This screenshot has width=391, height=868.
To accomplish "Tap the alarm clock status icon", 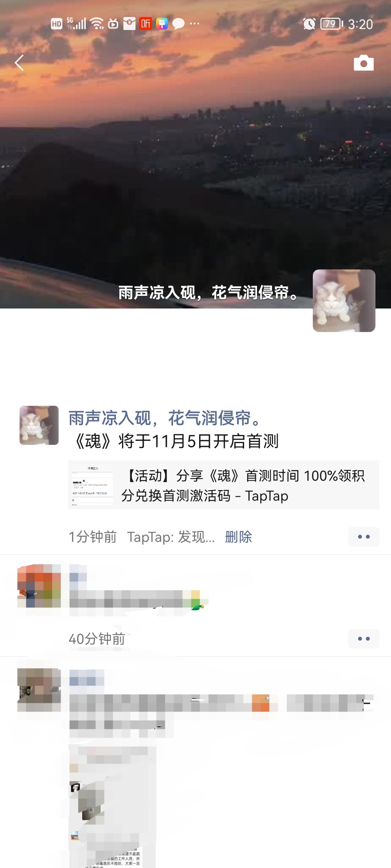I will pos(309,24).
